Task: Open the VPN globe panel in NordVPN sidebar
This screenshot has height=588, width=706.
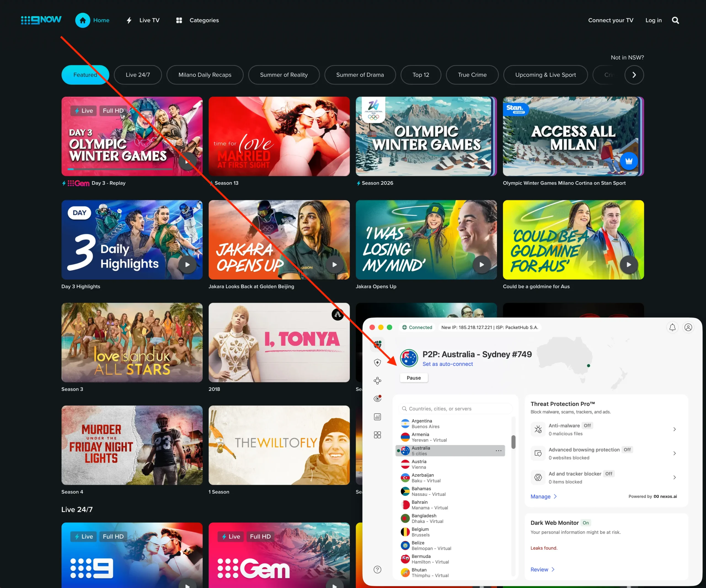Action: [378, 344]
